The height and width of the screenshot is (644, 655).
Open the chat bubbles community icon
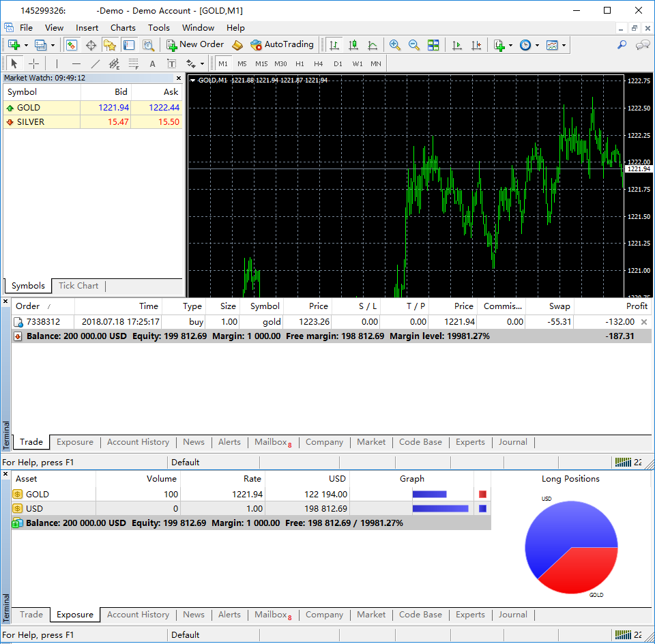tap(642, 44)
